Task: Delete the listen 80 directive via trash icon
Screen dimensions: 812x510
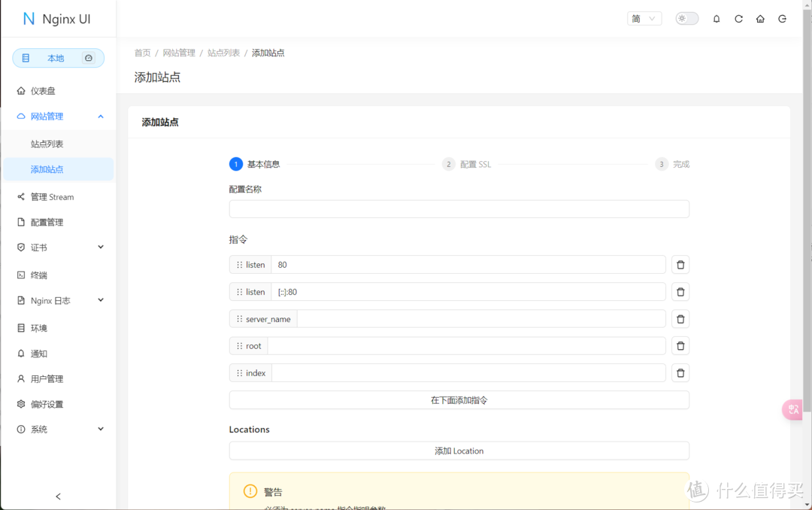Action: [x=680, y=264]
